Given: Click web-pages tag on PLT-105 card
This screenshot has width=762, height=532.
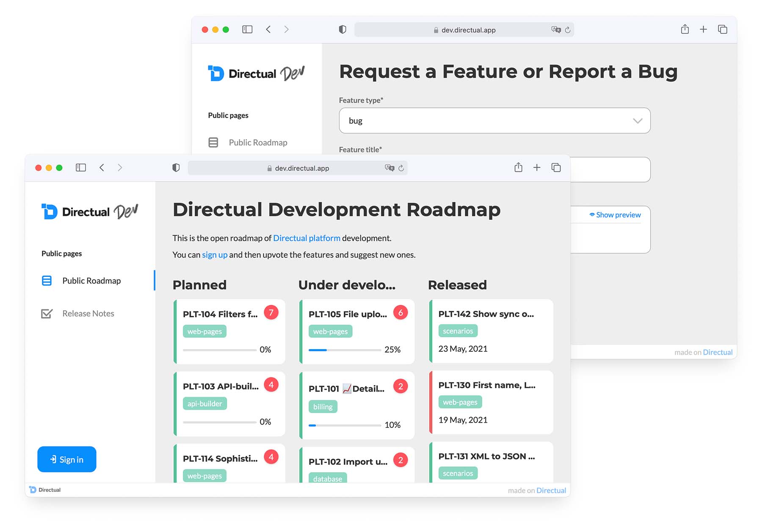Looking at the screenshot, I should click(x=331, y=331).
